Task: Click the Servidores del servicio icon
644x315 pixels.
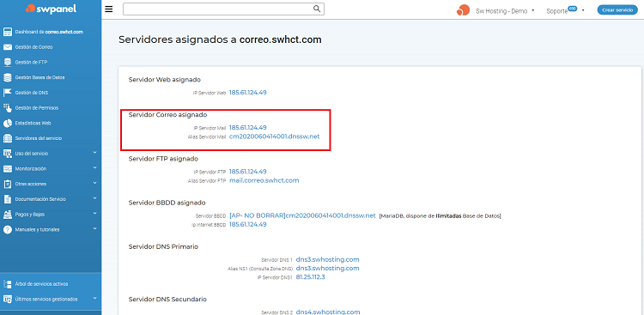Action: (x=8, y=138)
